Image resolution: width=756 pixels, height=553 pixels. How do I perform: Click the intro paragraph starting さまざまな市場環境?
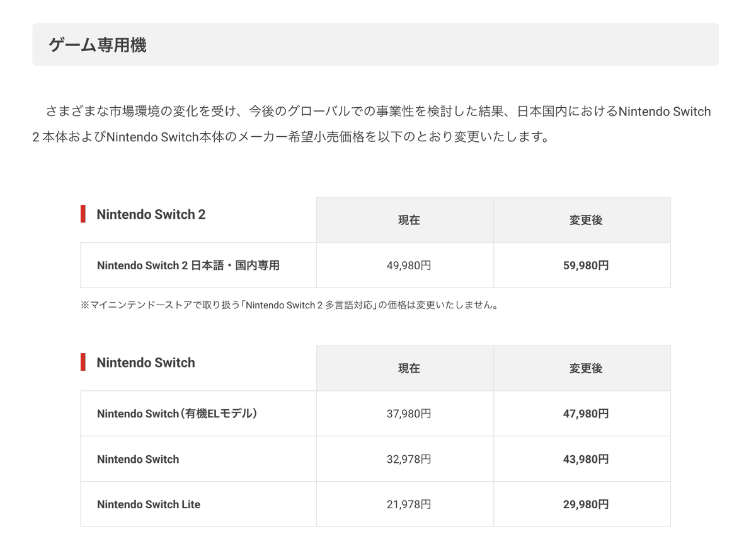372,124
